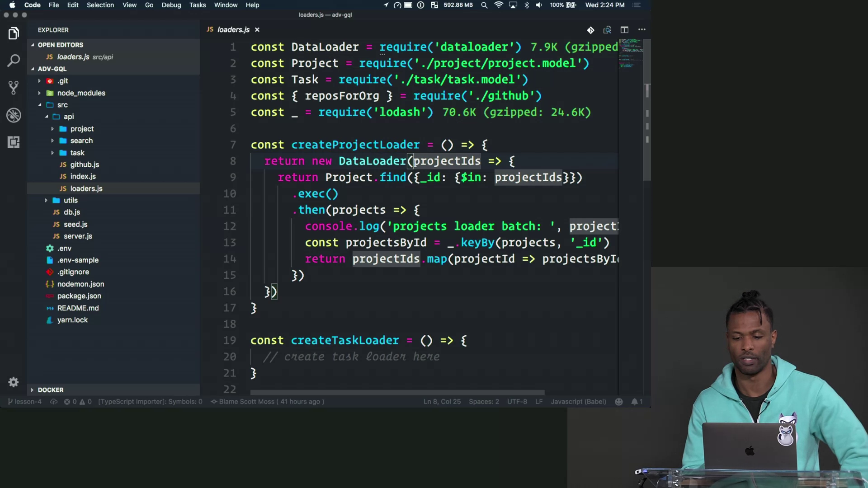
Task: Open the Debug menu
Action: pyautogui.click(x=171, y=5)
